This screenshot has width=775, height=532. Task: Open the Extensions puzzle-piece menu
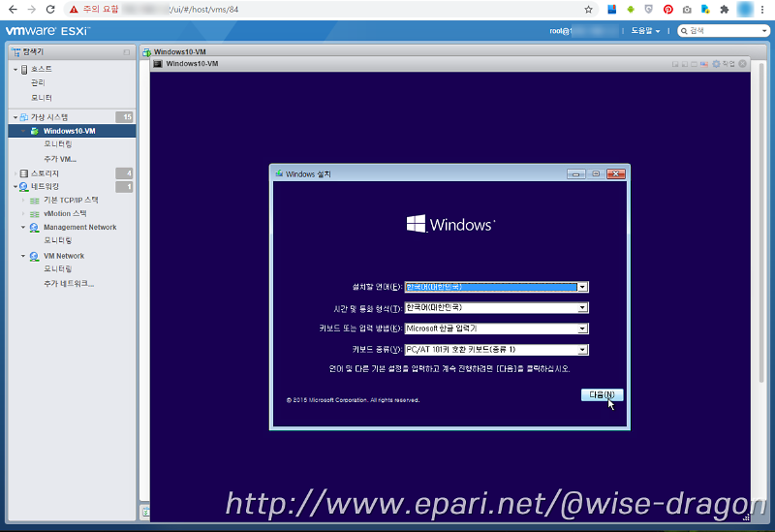pyautogui.click(x=725, y=10)
